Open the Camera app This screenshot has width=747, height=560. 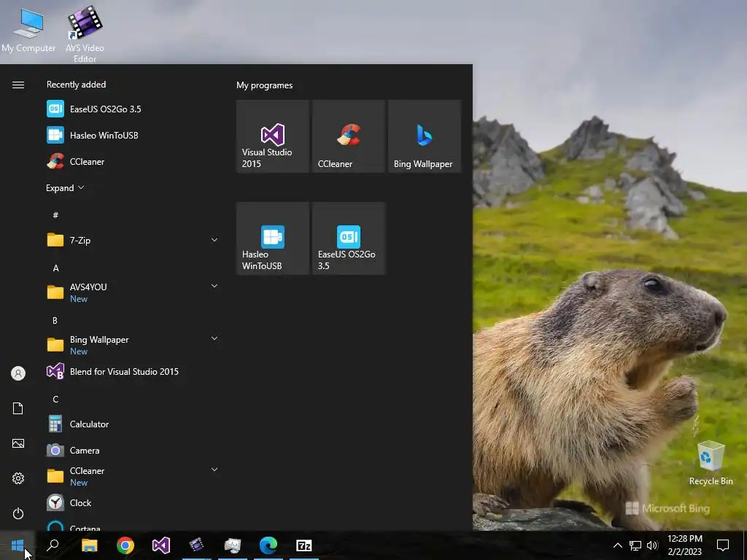pyautogui.click(x=131, y=450)
